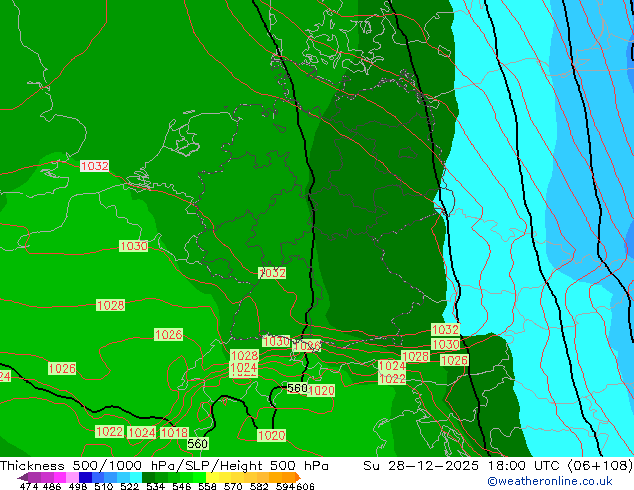Click the legend value 474
The image size is (634, 490).
click(29, 486)
